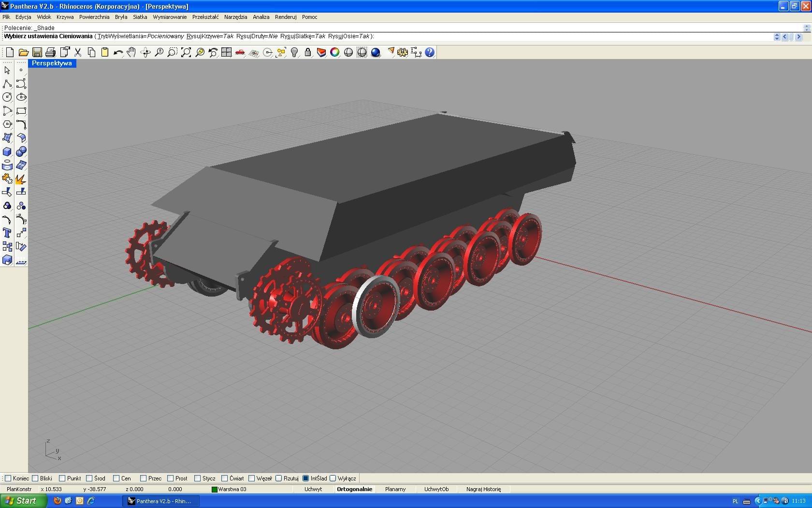Click the Zoom extents icon
The image size is (812, 508).
(x=186, y=52)
